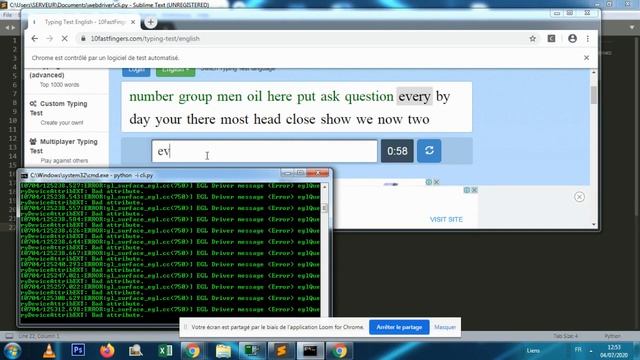The width and height of the screenshot is (640, 360).
Task: Click the page scrollbar down arrow
Action: click(x=593, y=224)
